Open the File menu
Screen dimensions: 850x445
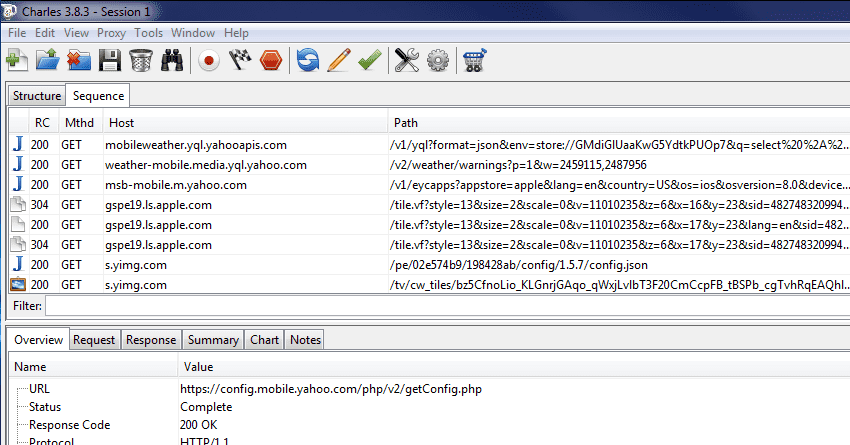tap(17, 33)
